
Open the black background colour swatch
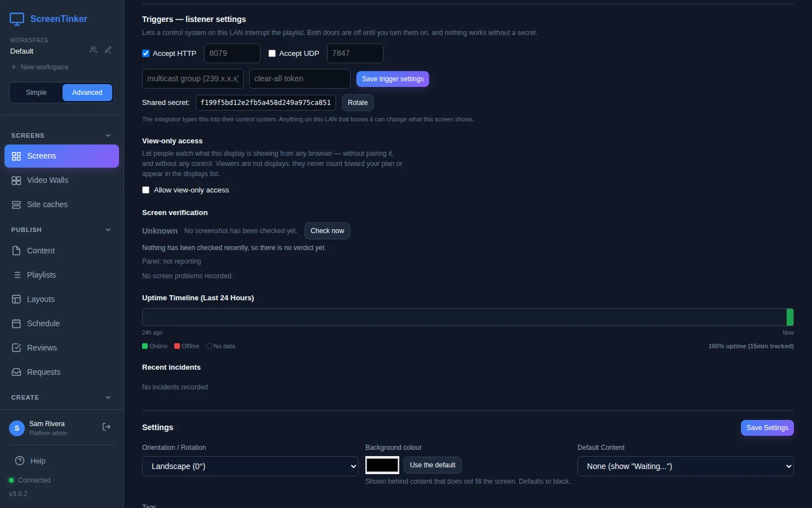coord(382,465)
